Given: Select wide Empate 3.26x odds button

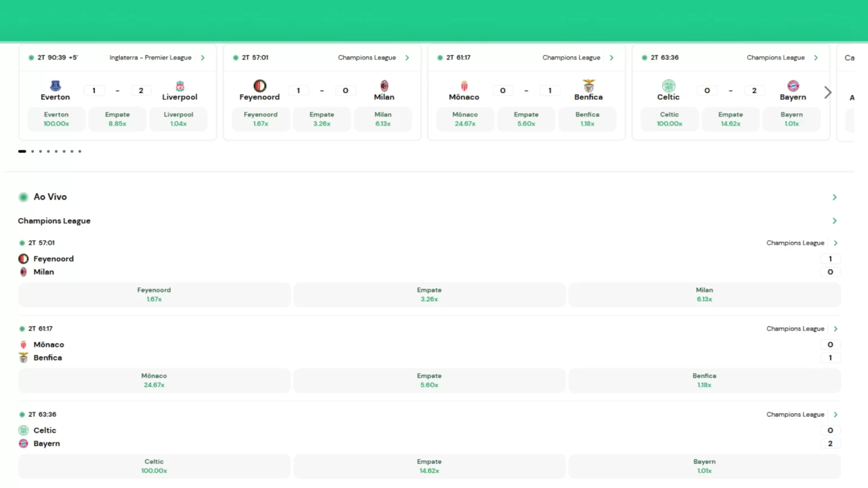Looking at the screenshot, I should tap(429, 295).
